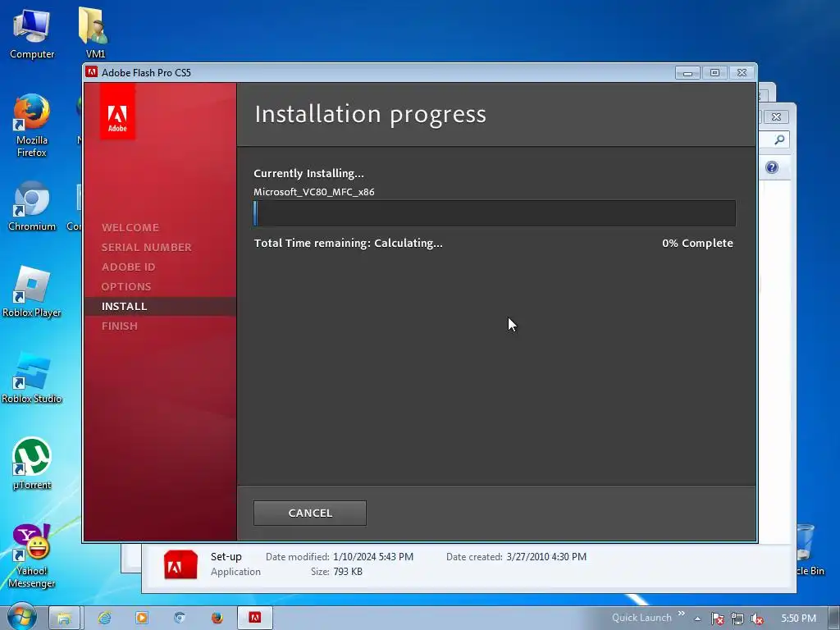Screen dimensions: 840x630
Task: Expand the Quick Launch toolbar chevron
Action: click(682, 614)
